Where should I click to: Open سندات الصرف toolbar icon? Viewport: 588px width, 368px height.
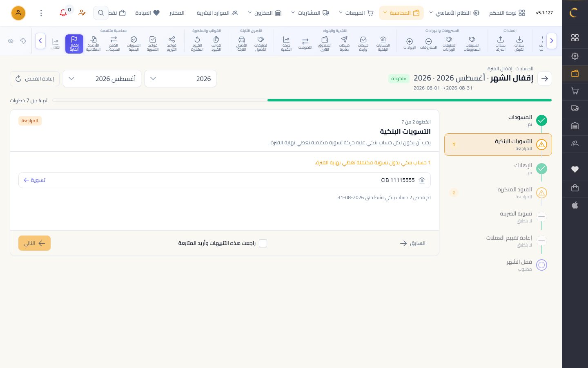[x=500, y=43]
